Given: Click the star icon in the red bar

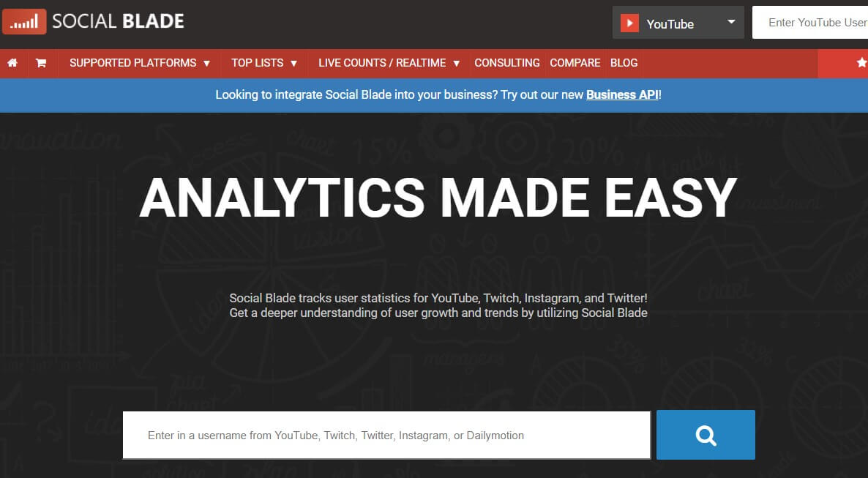Looking at the screenshot, I should tap(861, 63).
